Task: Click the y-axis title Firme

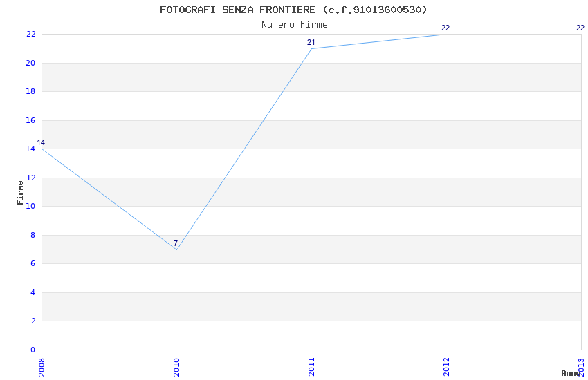Action: [x=20, y=193]
